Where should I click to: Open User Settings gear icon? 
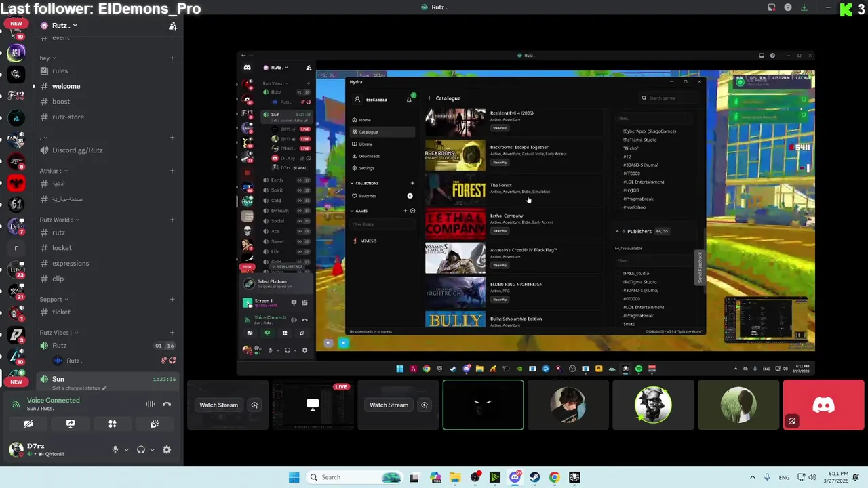click(167, 449)
